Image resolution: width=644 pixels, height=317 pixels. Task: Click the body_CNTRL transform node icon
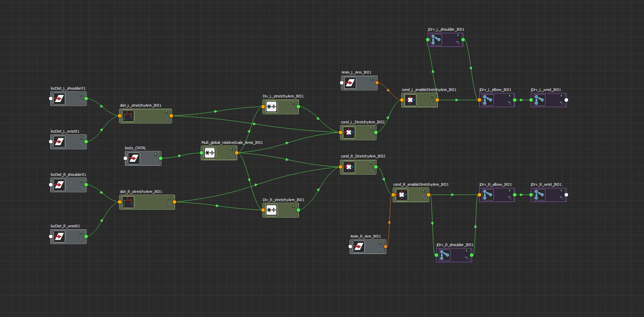click(x=134, y=158)
